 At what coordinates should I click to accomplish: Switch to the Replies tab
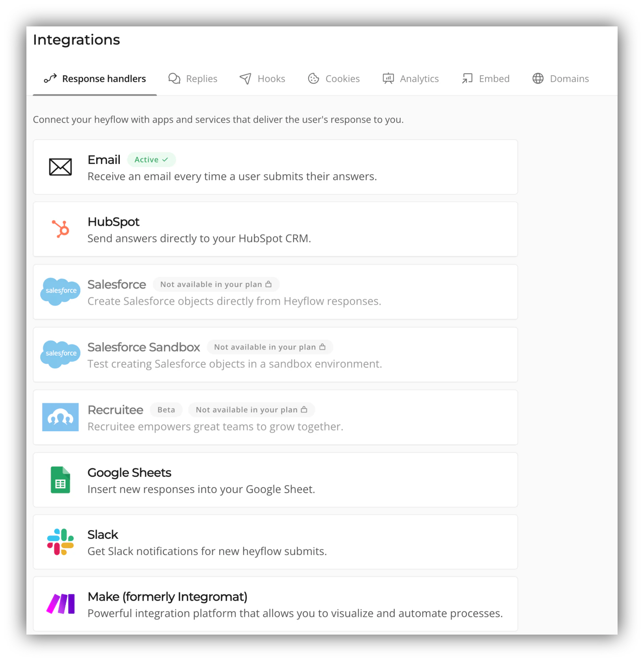(193, 79)
